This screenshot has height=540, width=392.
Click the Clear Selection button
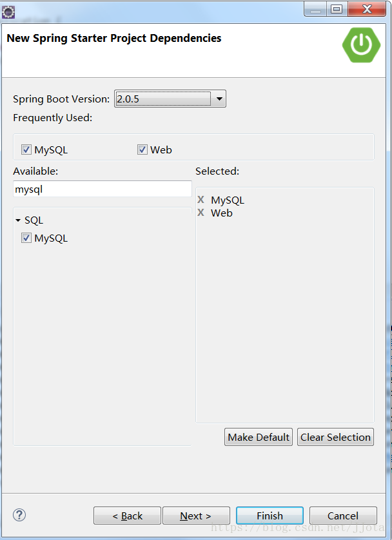tap(335, 437)
